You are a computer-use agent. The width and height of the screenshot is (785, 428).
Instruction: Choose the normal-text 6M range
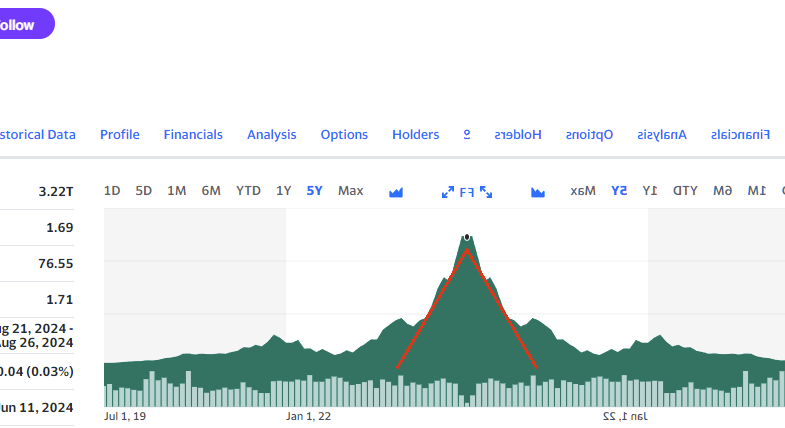coord(211,191)
